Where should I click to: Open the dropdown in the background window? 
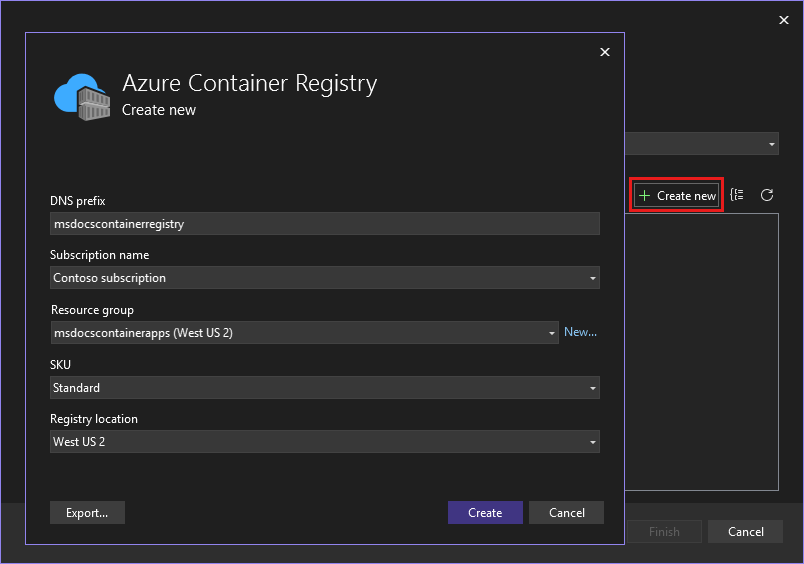[x=702, y=144]
